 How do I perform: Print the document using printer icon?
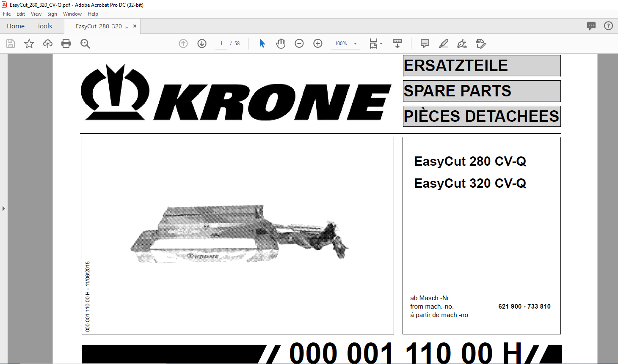click(x=66, y=44)
